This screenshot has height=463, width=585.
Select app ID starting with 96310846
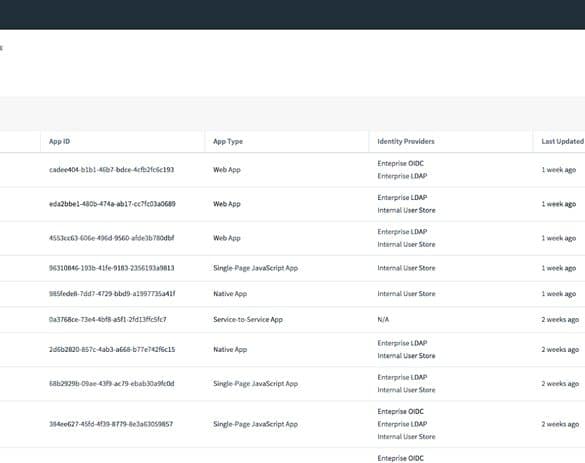(x=112, y=268)
